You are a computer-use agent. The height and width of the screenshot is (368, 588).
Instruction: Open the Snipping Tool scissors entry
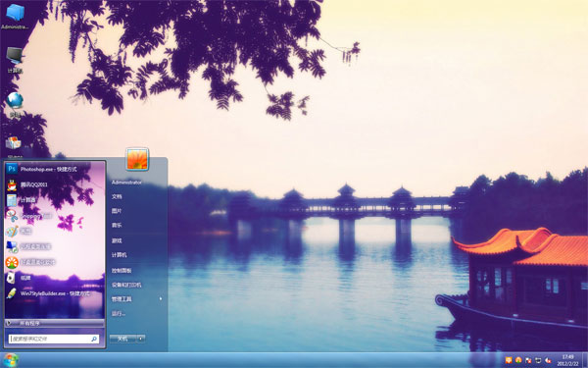pos(55,216)
